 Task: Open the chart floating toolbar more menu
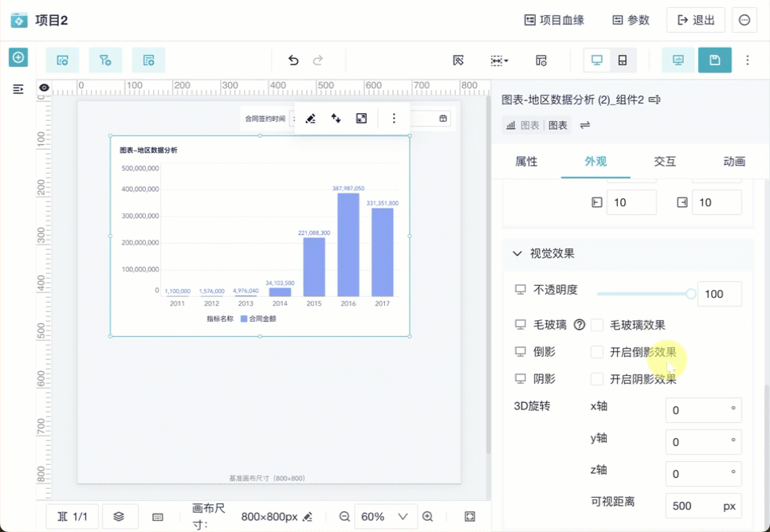click(394, 119)
